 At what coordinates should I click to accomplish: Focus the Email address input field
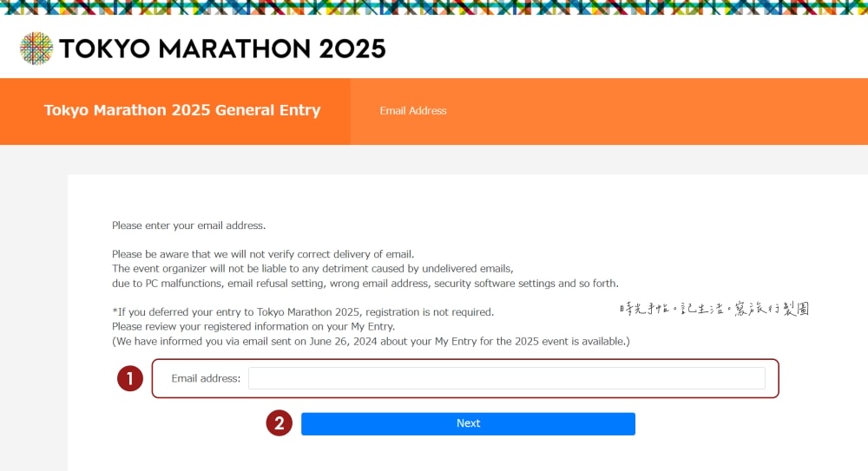(x=507, y=378)
